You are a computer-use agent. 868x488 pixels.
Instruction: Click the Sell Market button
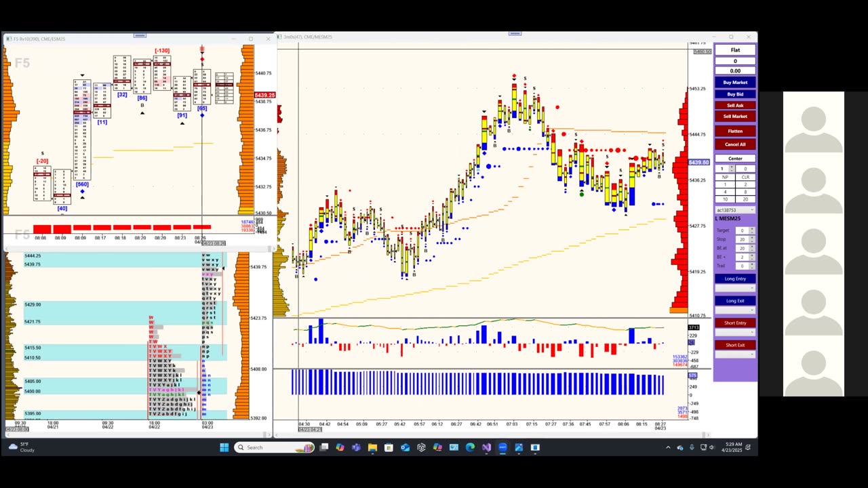[x=735, y=116]
